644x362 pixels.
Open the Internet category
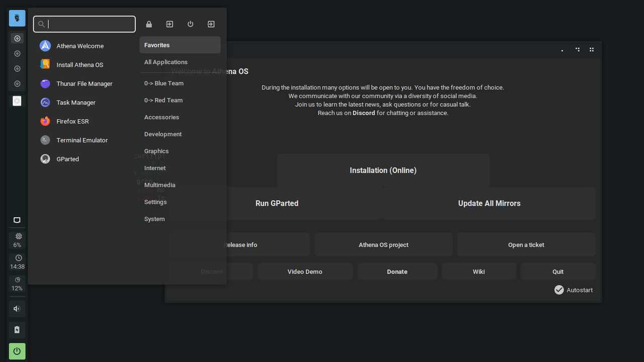click(x=180, y=168)
